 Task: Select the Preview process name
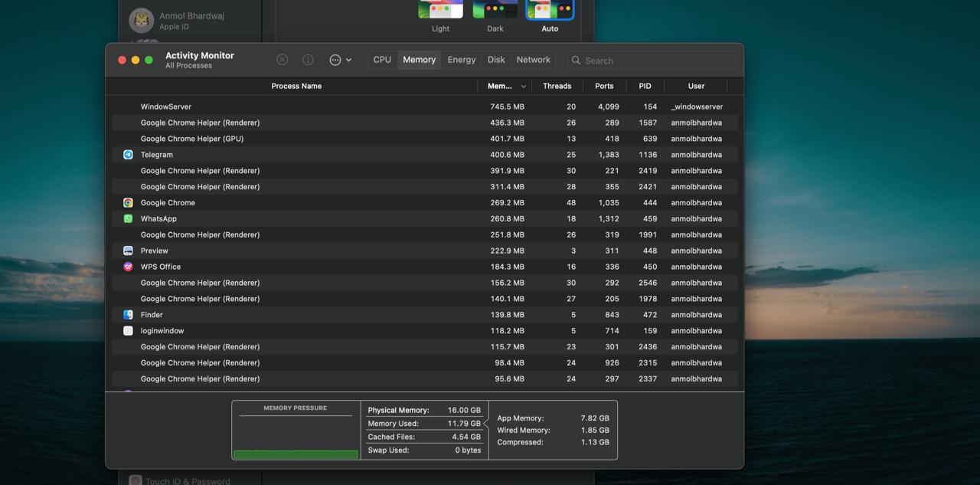click(x=155, y=251)
